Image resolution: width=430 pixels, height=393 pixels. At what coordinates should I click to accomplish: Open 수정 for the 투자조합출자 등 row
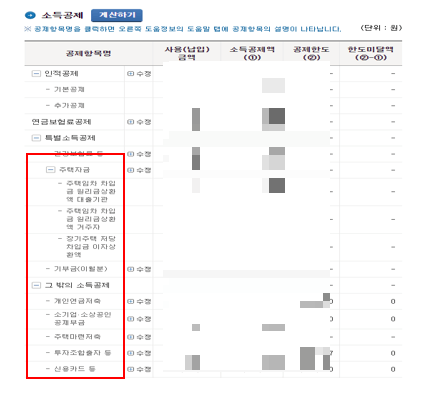pos(139,353)
